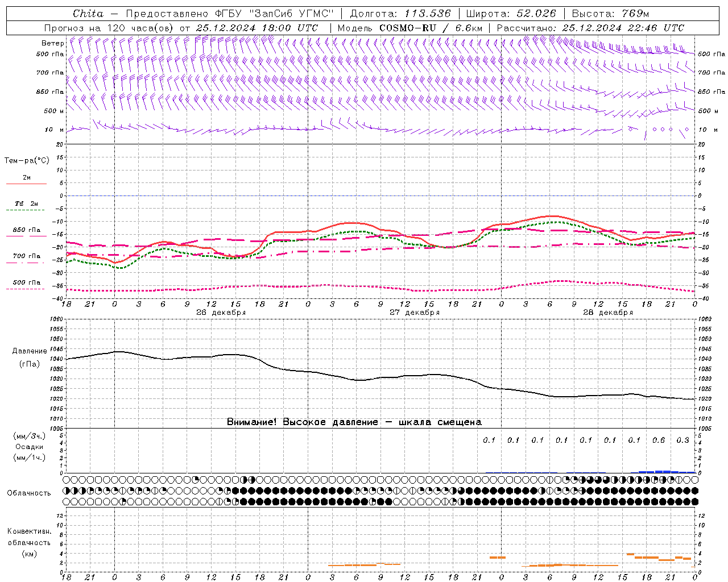Click the 10 м wind level label on the left
Viewport: 728px width, 582px height.
click(54, 130)
